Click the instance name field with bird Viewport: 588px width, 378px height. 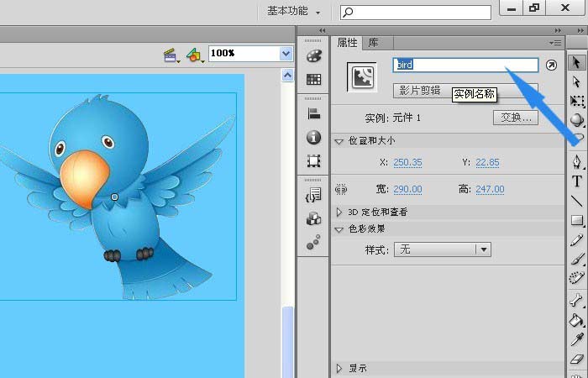pyautogui.click(x=465, y=65)
